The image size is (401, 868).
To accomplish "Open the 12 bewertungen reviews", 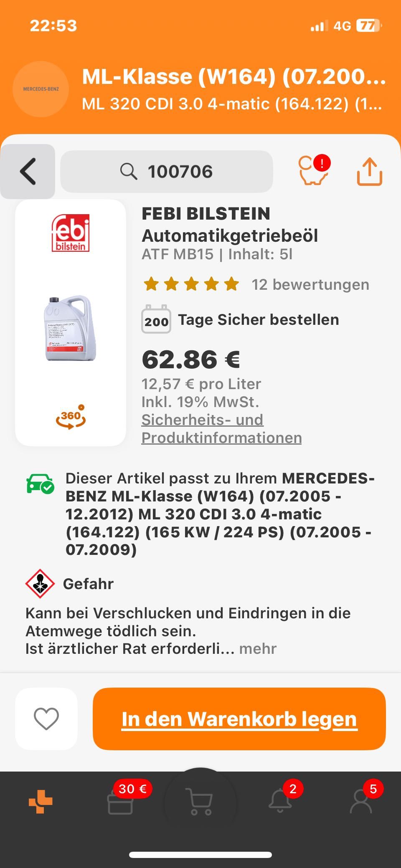I will click(310, 284).
